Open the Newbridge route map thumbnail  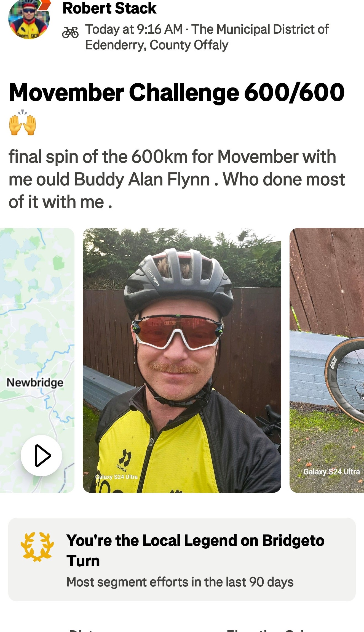click(37, 360)
